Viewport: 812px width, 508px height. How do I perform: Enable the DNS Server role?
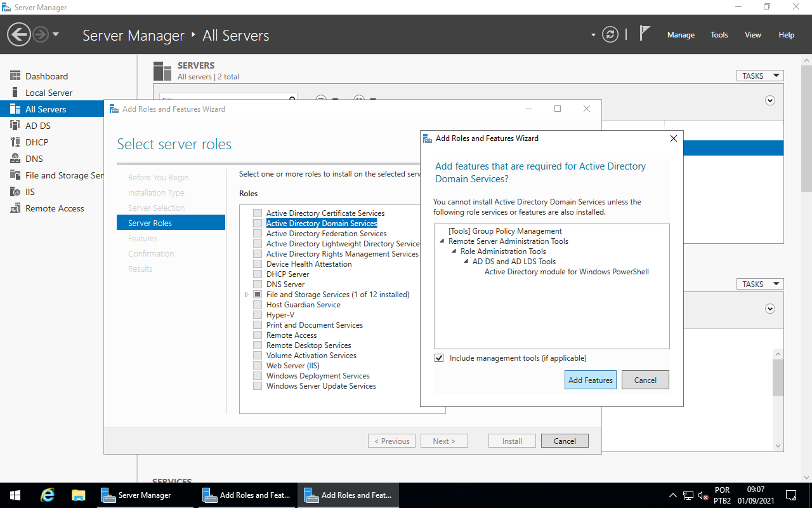pos(258,284)
